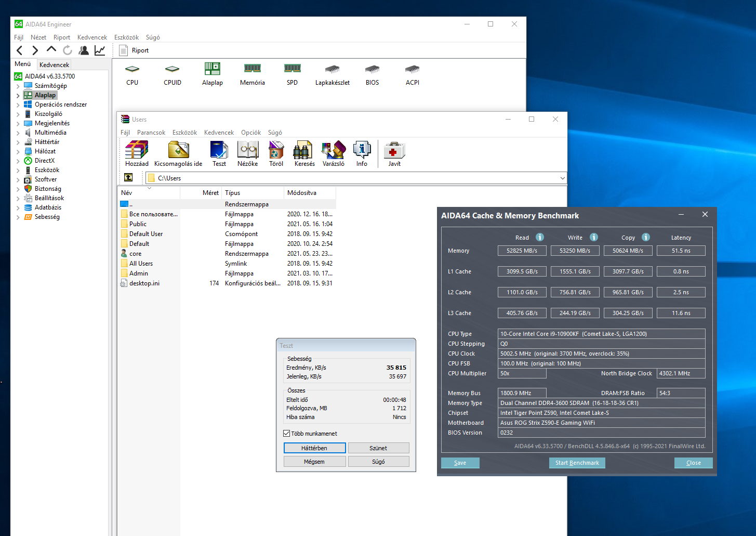Open AIDA64 Eszközök menu
The image size is (756, 536).
[x=126, y=37]
